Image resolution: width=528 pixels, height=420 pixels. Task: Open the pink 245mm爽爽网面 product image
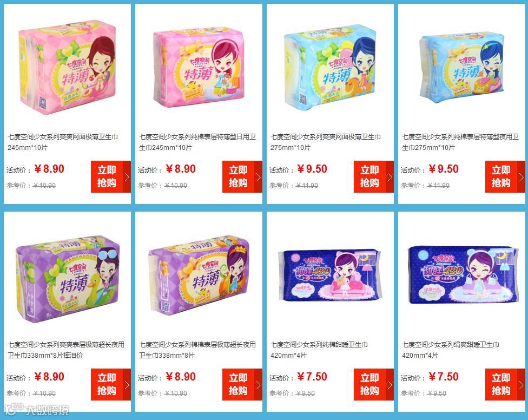tap(67, 67)
